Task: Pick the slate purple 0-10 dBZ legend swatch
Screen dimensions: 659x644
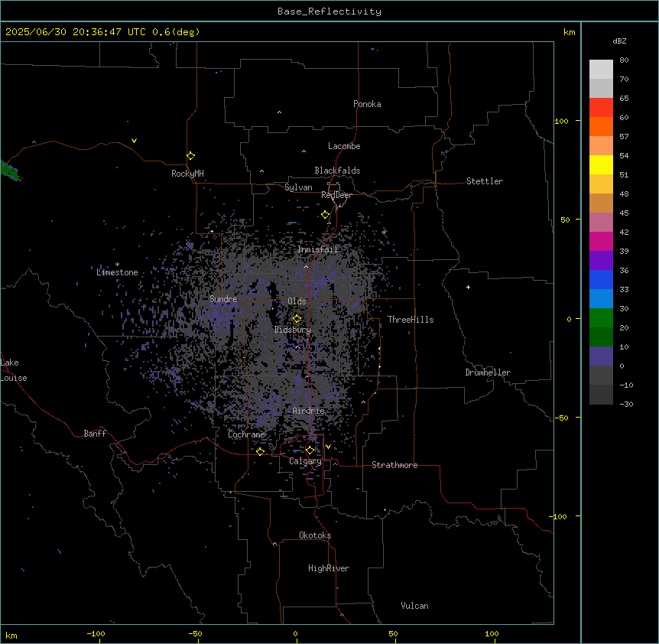Action: [x=601, y=356]
